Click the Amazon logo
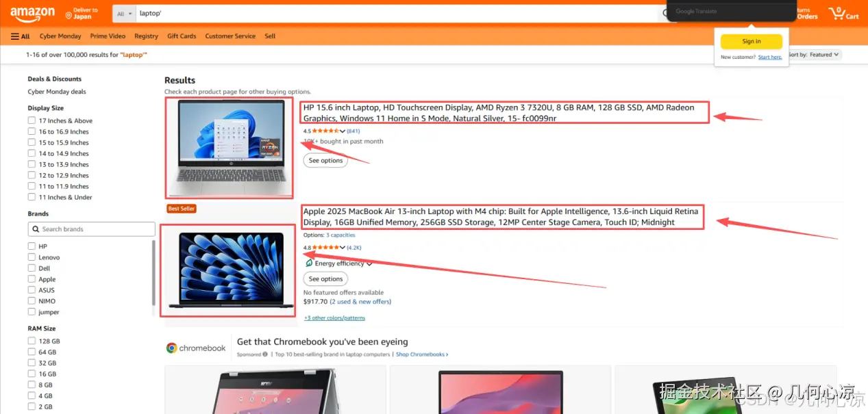The height and width of the screenshot is (414, 868). coord(33,13)
